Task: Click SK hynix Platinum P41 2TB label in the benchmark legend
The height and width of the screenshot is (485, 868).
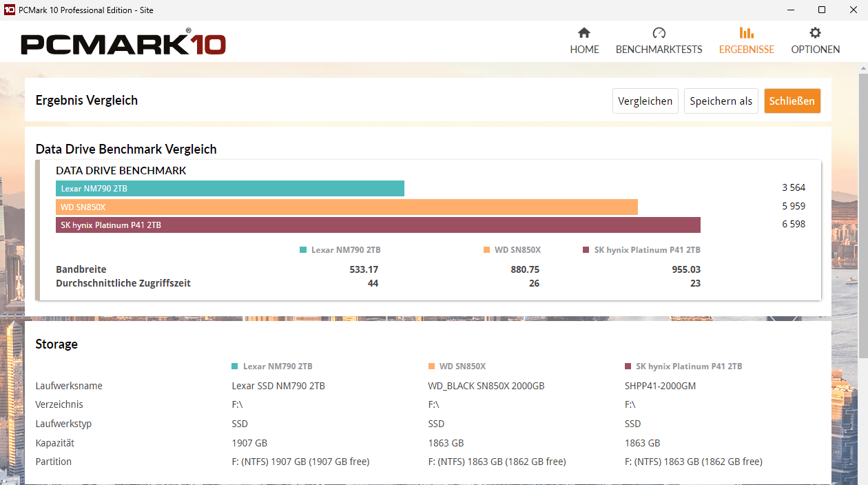Action: pos(648,250)
